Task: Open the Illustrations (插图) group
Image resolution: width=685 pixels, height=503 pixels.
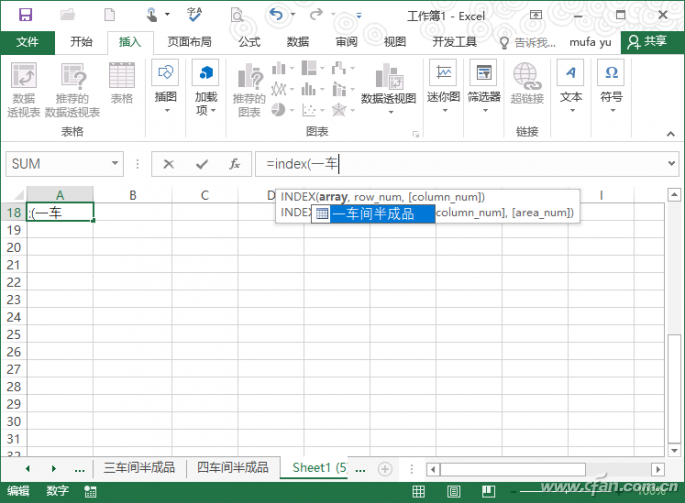Action: (165, 87)
